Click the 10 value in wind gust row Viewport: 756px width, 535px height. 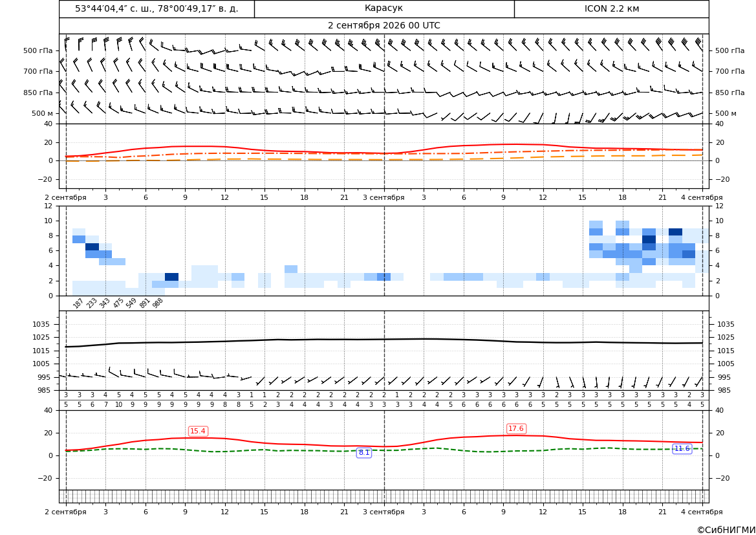[118, 405]
